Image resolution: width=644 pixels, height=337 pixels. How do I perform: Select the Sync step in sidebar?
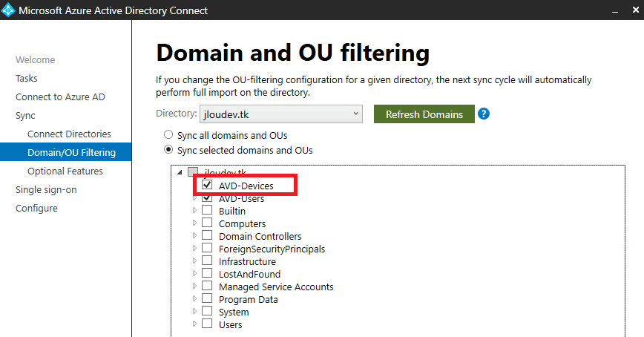(25, 116)
